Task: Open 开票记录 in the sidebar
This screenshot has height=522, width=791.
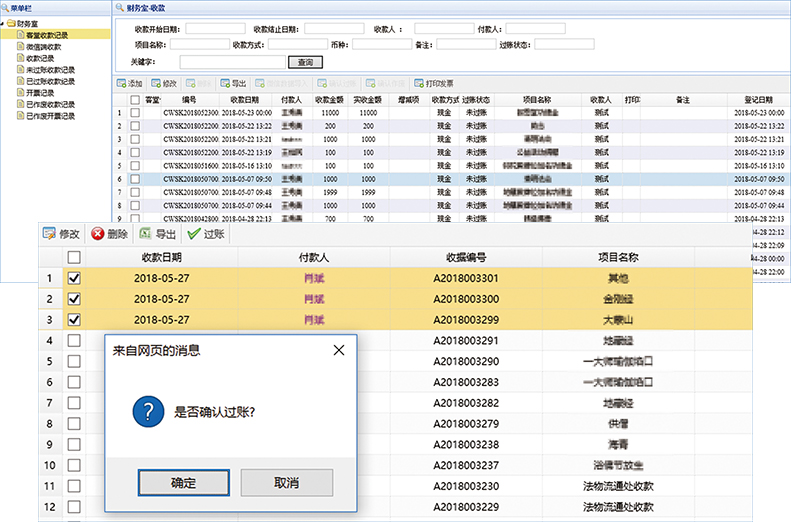Action: point(40,93)
